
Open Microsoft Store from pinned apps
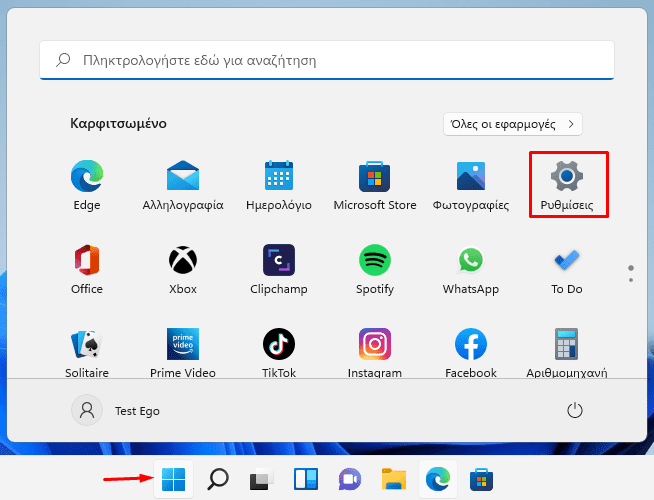[375, 185]
